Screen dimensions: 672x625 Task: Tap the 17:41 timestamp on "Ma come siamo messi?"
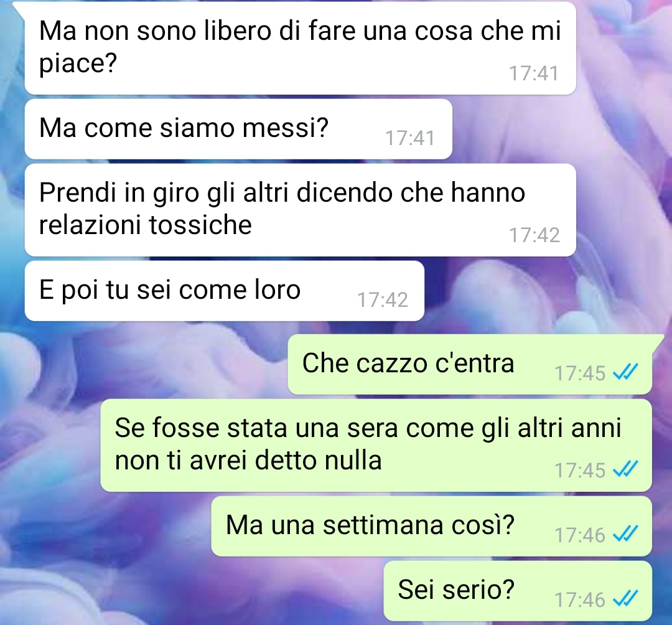(410, 138)
